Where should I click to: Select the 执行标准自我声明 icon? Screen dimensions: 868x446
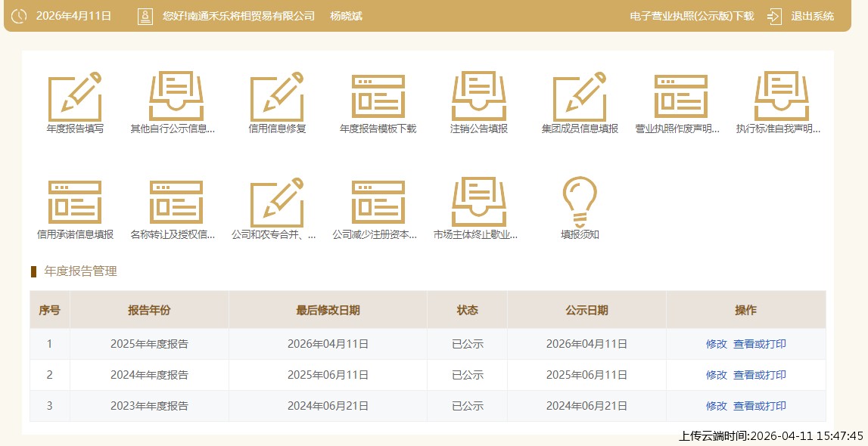[x=782, y=98]
